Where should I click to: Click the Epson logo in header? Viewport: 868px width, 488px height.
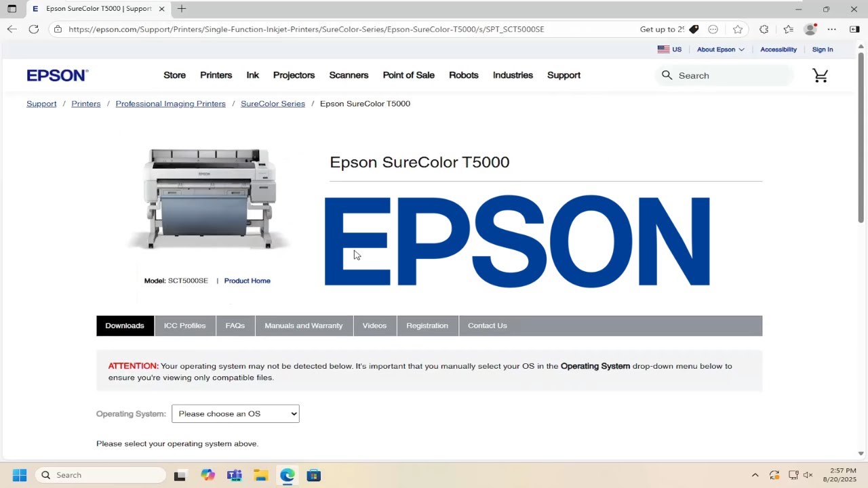click(x=58, y=75)
